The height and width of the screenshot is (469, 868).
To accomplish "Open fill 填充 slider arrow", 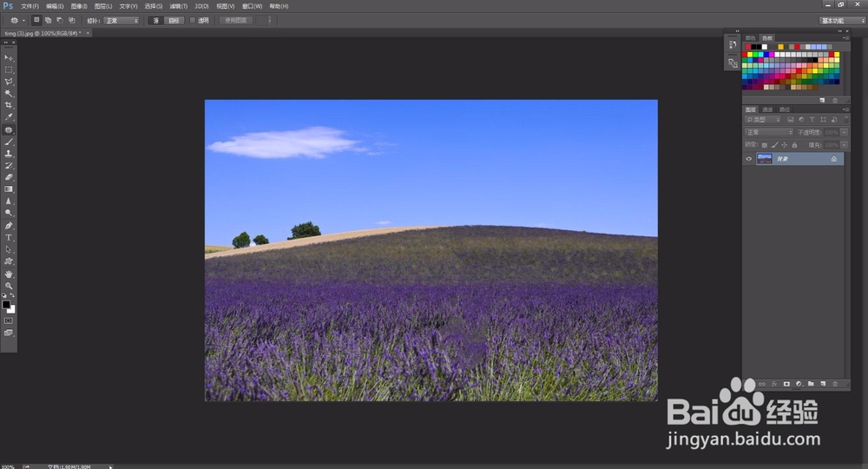I will [845, 145].
